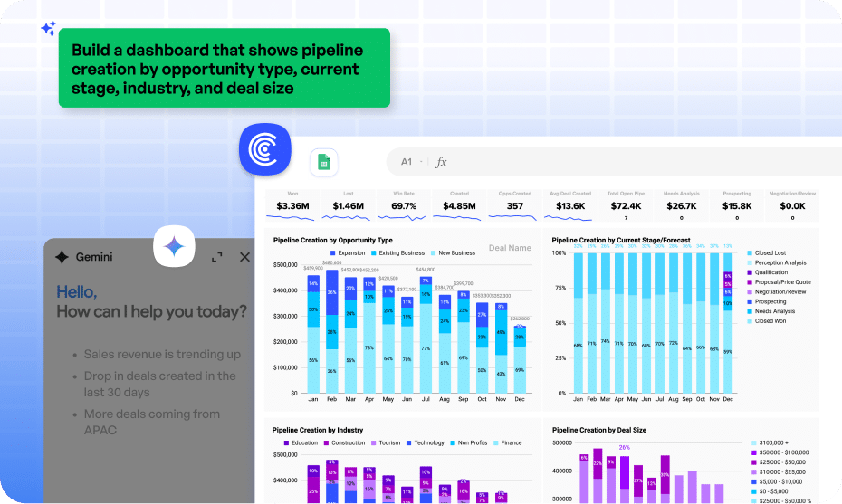Toggle Expansion series in Opportunity Type legend
This screenshot has width=842, height=504.
[348, 253]
